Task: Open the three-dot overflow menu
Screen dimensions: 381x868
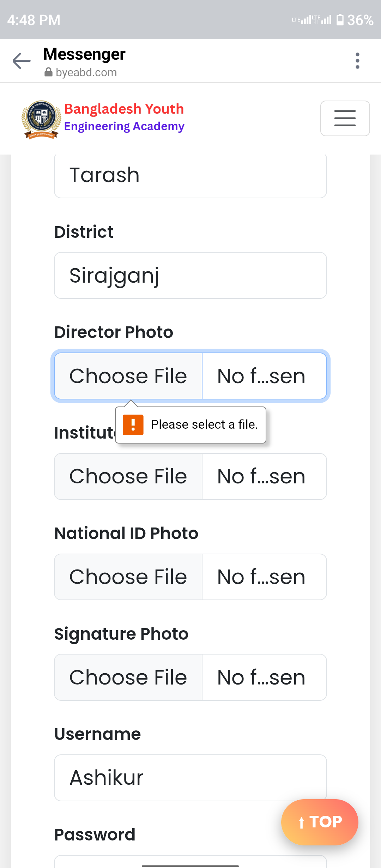Action: point(357,61)
